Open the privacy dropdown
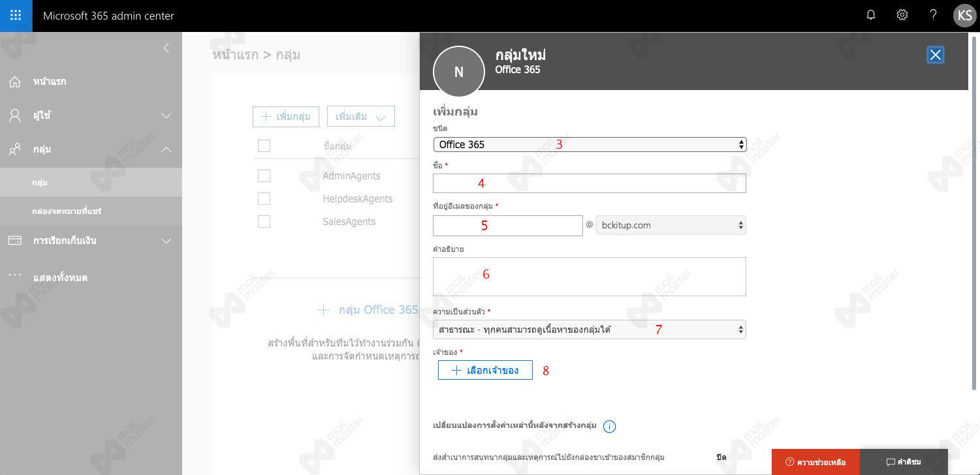This screenshot has height=475, width=980. [590, 329]
